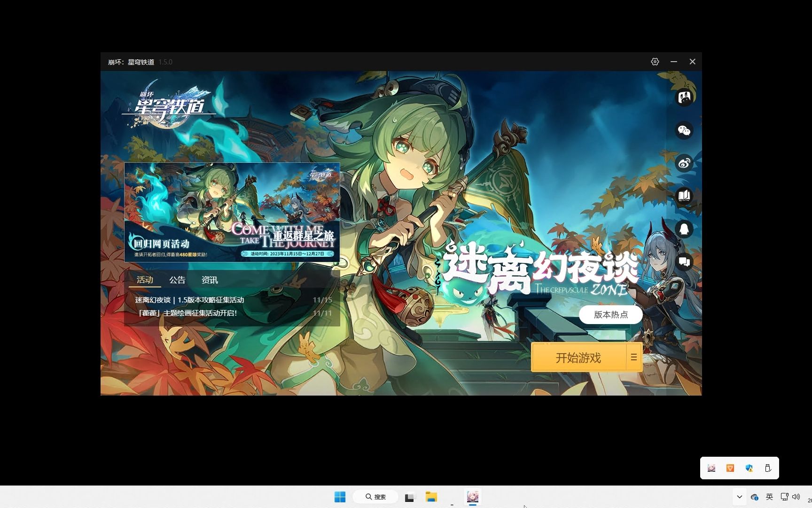Click the safely remove USB tray icon

[x=768, y=468]
